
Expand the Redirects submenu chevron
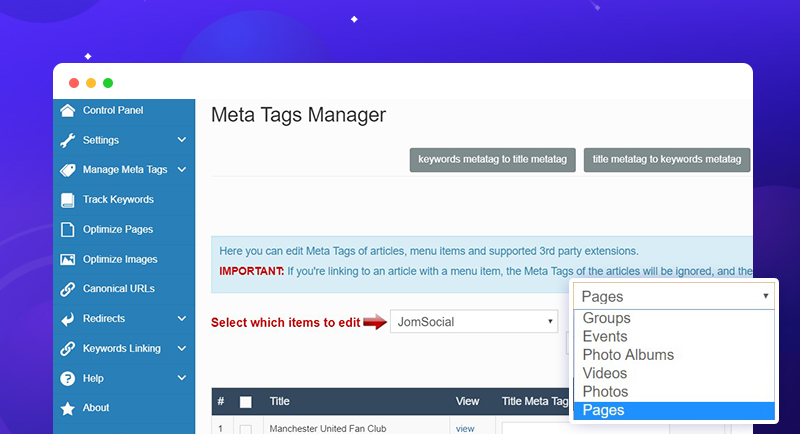[x=181, y=319]
